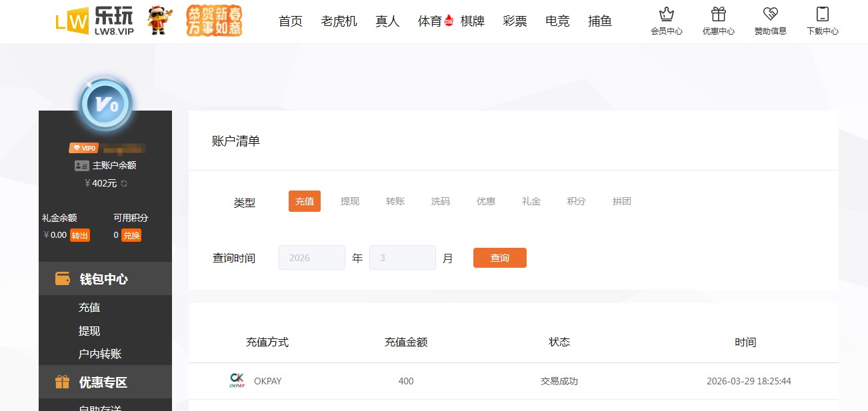This screenshot has width=868, height=411.
Task: Click the 赞助信息 heart icon
Action: pyautogui.click(x=771, y=13)
